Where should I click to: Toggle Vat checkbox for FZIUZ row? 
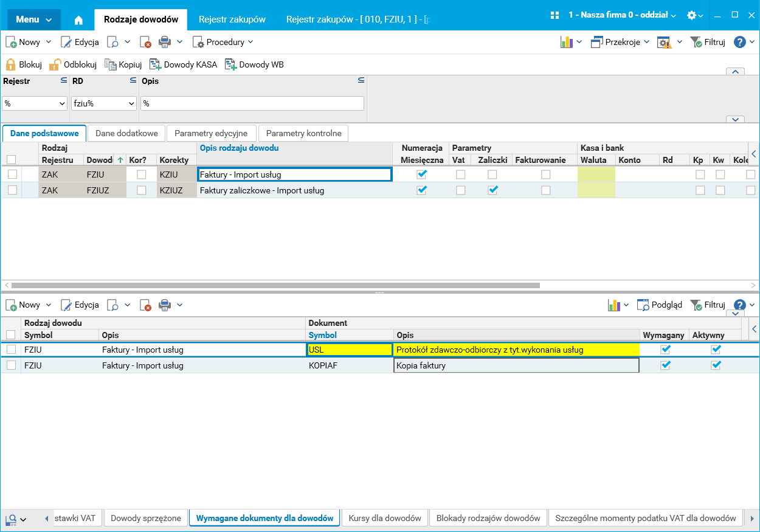point(461,190)
